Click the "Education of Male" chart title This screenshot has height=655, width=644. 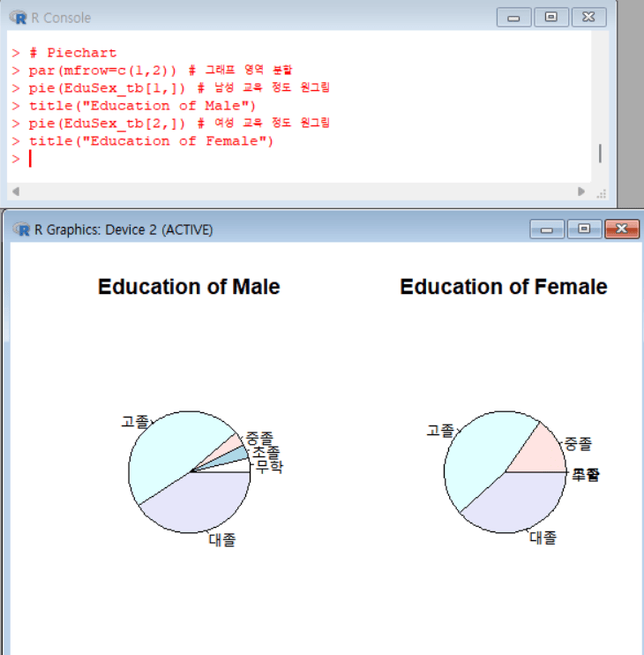[x=189, y=287]
